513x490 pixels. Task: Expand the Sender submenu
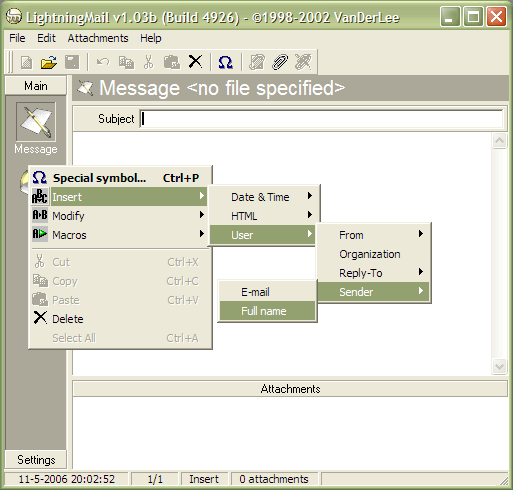click(374, 292)
